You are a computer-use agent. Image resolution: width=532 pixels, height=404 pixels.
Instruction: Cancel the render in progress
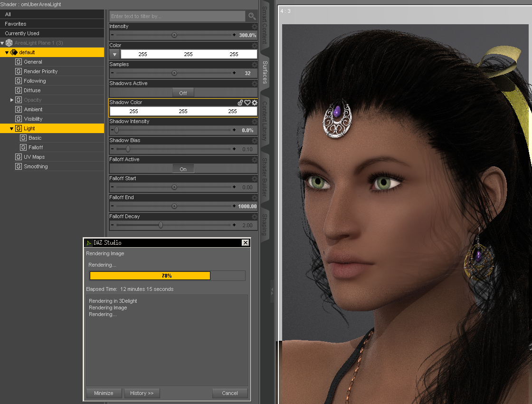230,393
